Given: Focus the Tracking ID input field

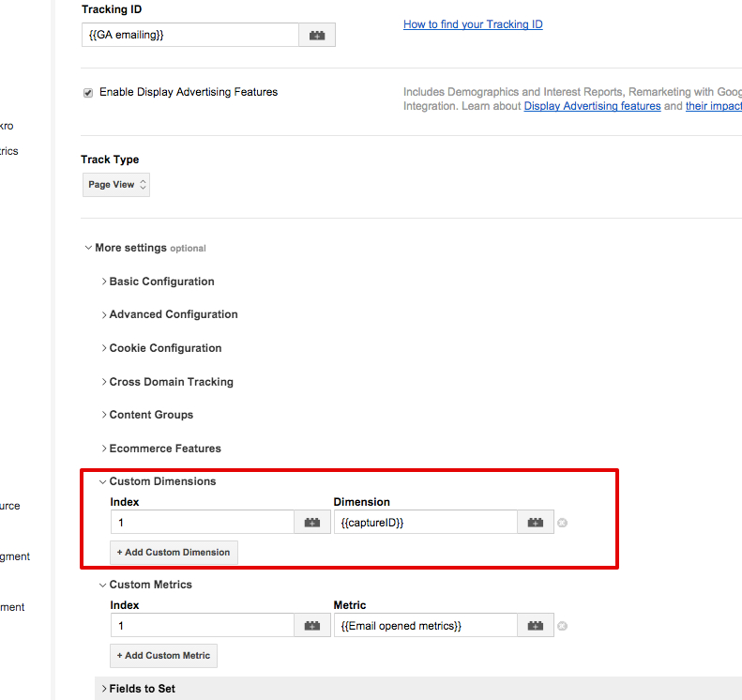Looking at the screenshot, I should point(190,35).
